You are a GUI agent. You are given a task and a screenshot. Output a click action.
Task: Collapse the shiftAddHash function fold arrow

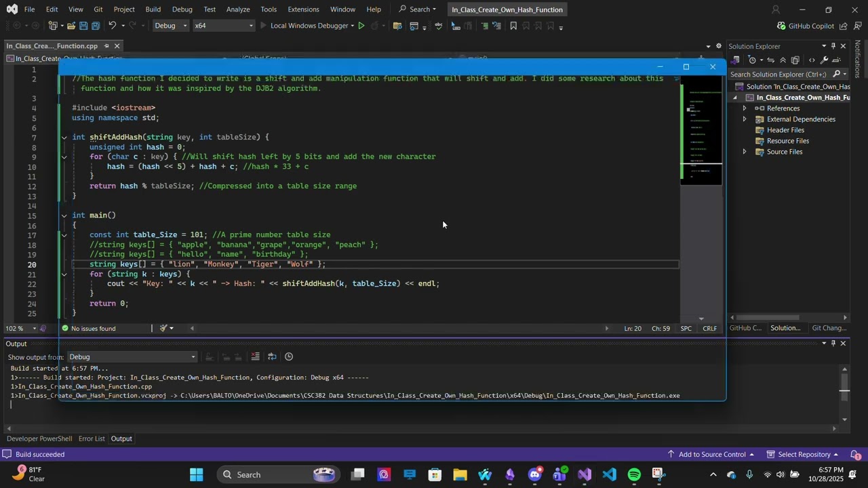(64, 138)
